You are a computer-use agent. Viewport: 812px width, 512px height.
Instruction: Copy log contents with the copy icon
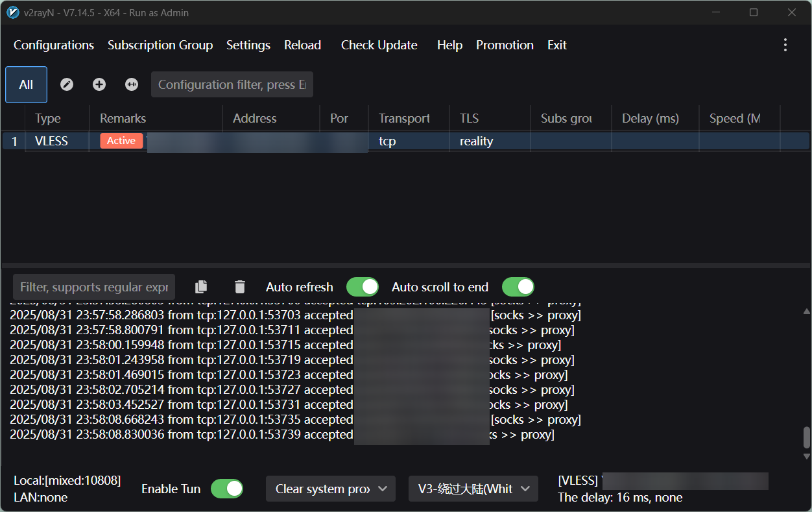tap(202, 287)
